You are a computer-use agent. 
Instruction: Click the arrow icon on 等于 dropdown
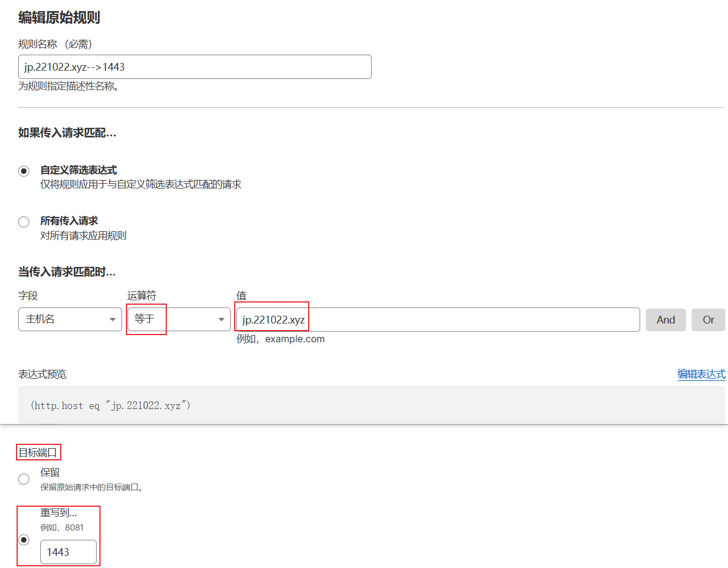[221, 320]
